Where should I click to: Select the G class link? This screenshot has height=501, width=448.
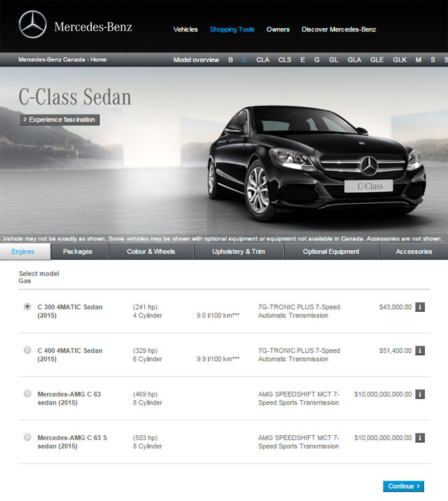pyautogui.click(x=317, y=60)
